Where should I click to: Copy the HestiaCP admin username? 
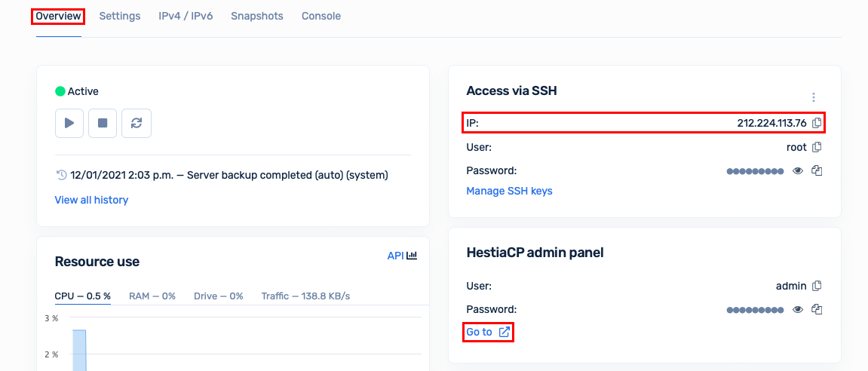click(x=816, y=286)
